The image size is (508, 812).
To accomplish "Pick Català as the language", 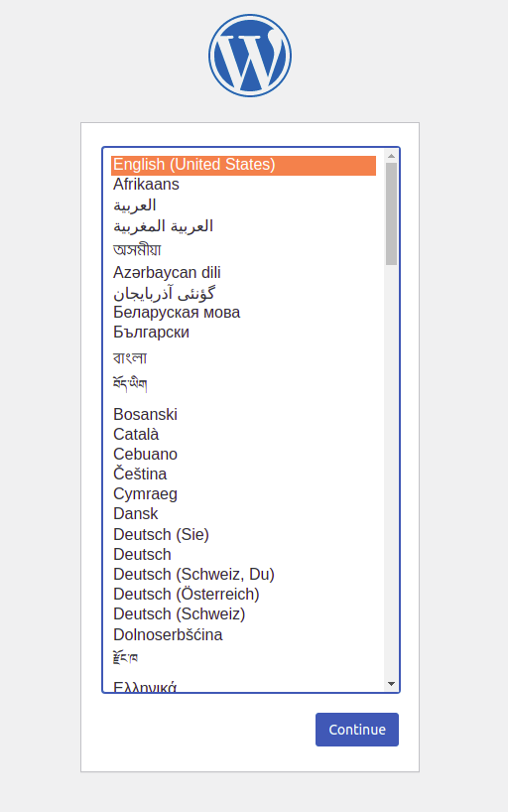I will [243, 434].
